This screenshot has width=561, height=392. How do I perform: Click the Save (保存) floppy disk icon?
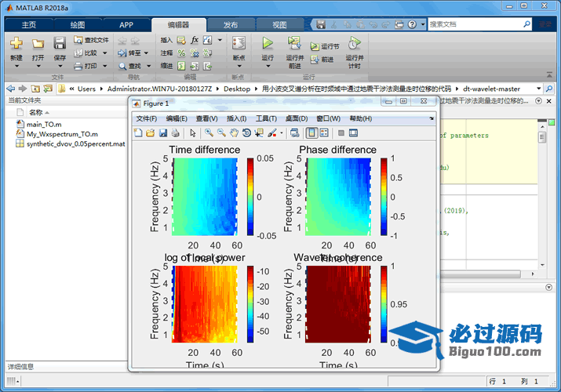tap(60, 43)
